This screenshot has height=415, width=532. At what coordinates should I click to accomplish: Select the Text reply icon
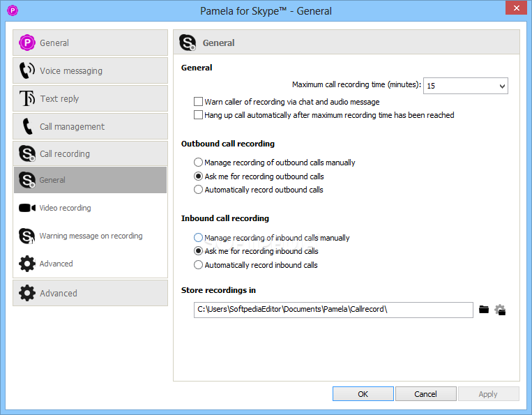point(26,98)
